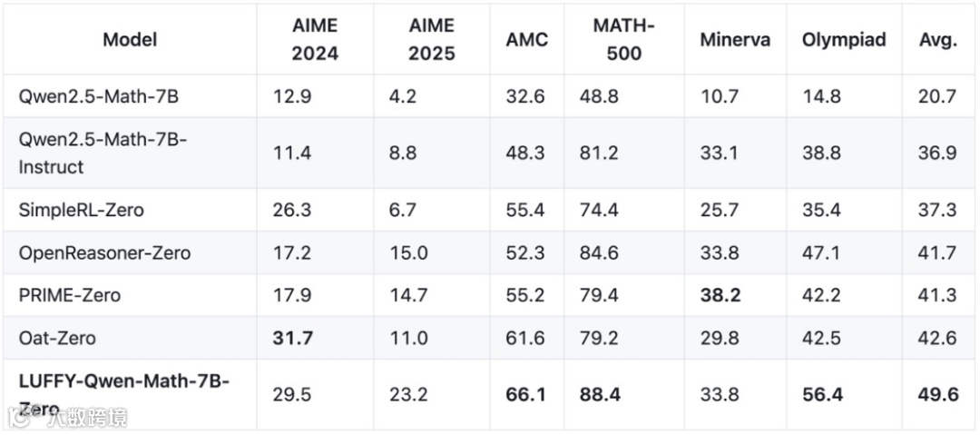Click the SimpleRL-Zero model name

(x=82, y=210)
